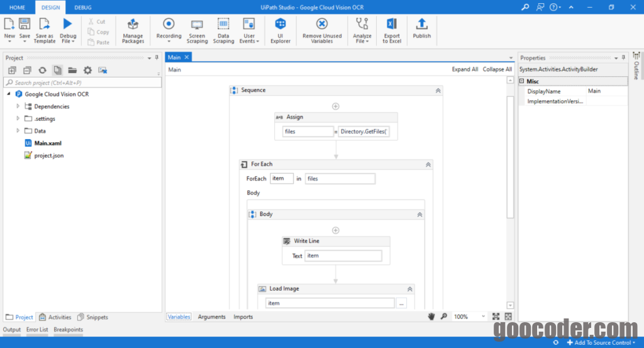Open the Activities panel tab
Screen dimensions: 644x348
pyautogui.click(x=55, y=317)
